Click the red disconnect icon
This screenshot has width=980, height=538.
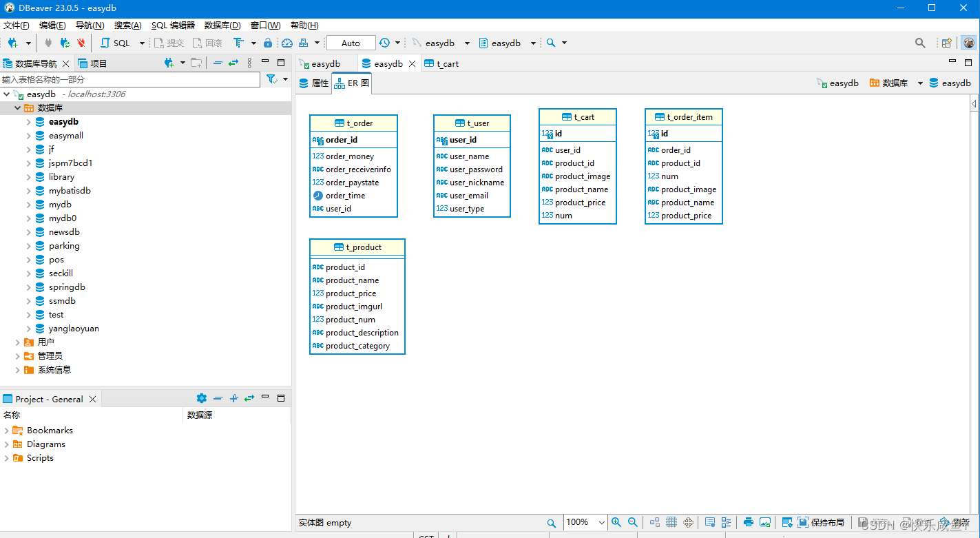pos(81,43)
